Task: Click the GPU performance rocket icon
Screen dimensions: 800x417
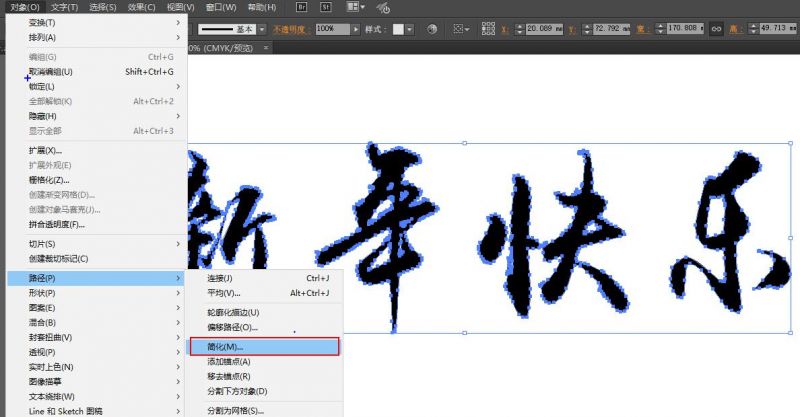Action: tap(382, 7)
